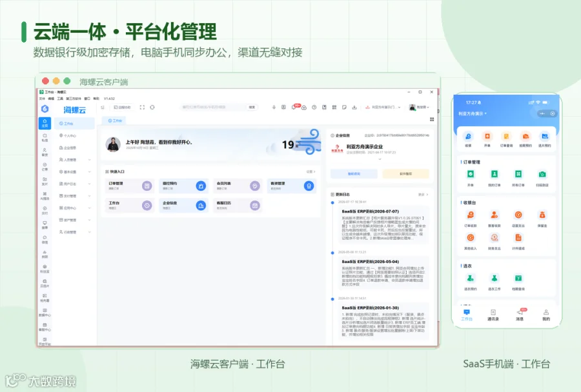This screenshot has height=392, width=581.
Task: Click the 搜索 search button
Action: (252, 107)
